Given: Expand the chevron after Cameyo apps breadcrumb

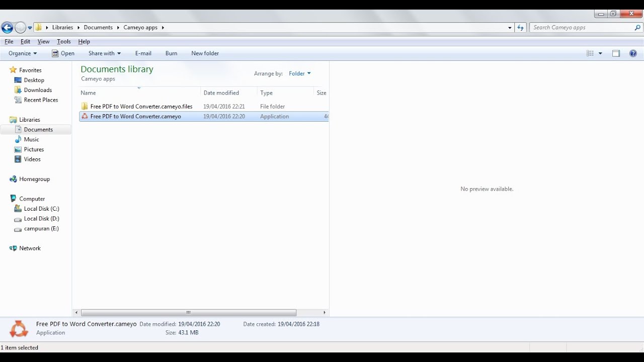Looking at the screenshot, I should coord(163,28).
